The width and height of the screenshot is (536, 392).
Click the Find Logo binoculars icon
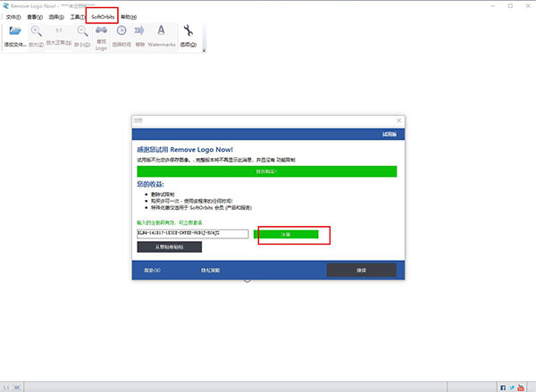point(101,32)
